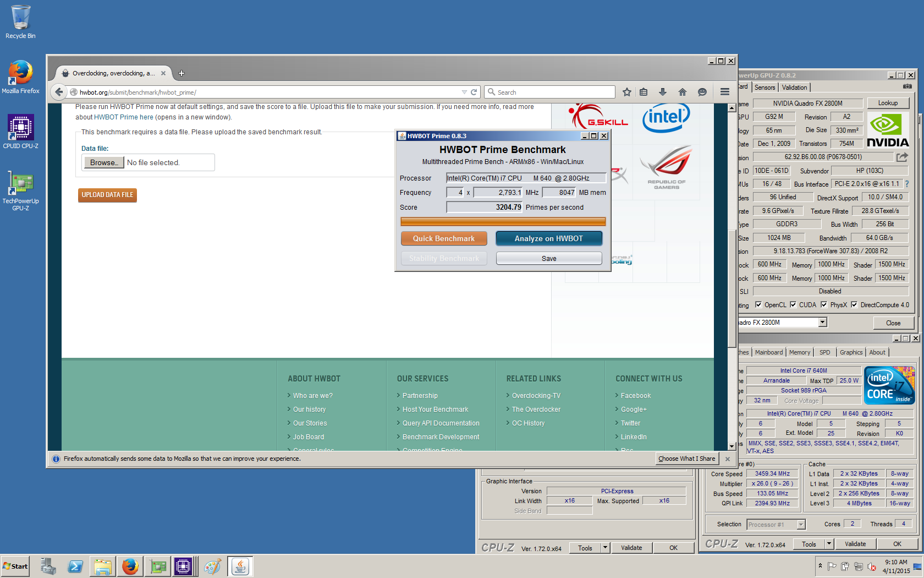The width and height of the screenshot is (924, 578).
Task: Open the Windows Start menu
Action: click(x=15, y=566)
